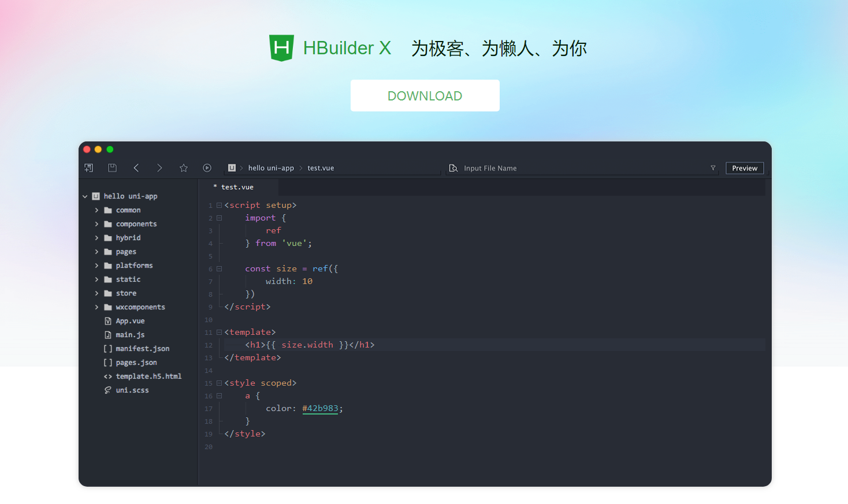Screen dimensions: 848x504
Task: Click line number 20 in the gutter
Action: coord(209,447)
